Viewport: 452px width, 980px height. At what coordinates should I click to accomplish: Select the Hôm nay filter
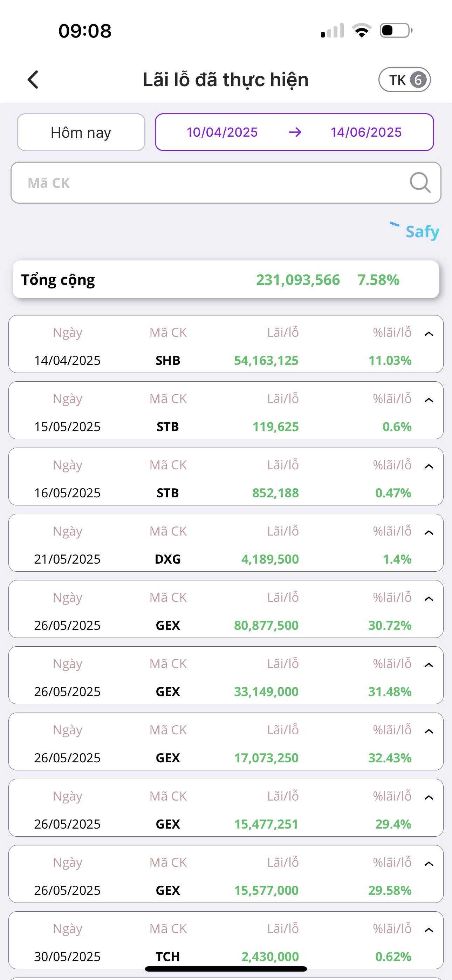(81, 132)
